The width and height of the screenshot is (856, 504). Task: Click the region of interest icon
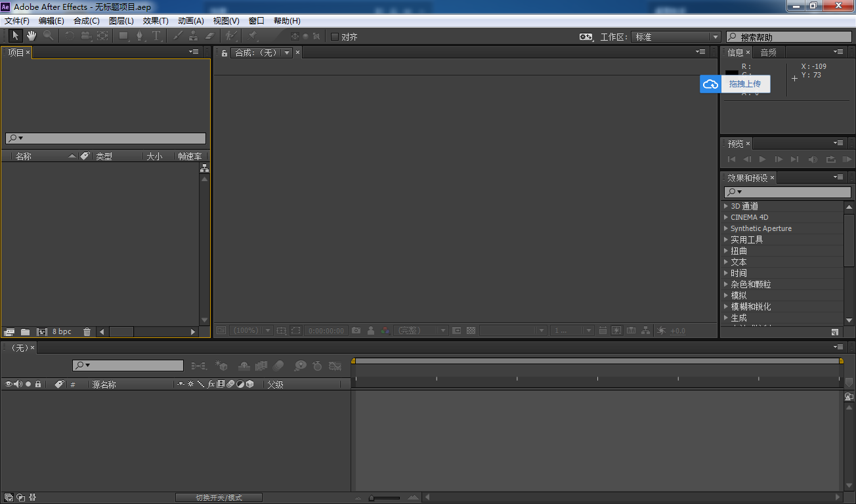click(296, 331)
